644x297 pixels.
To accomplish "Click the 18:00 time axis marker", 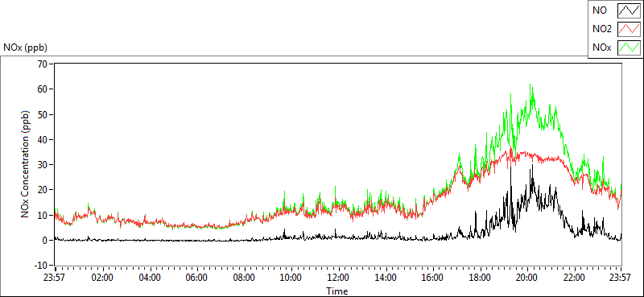I will pyautogui.click(x=480, y=278).
